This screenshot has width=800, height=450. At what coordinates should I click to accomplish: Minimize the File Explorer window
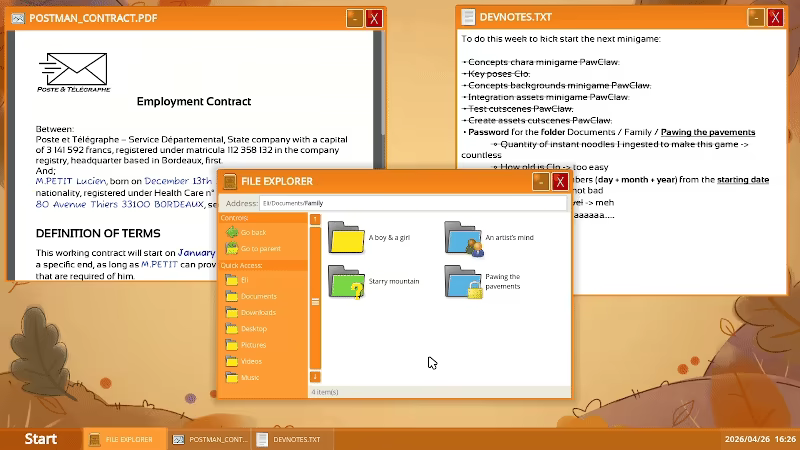[541, 181]
